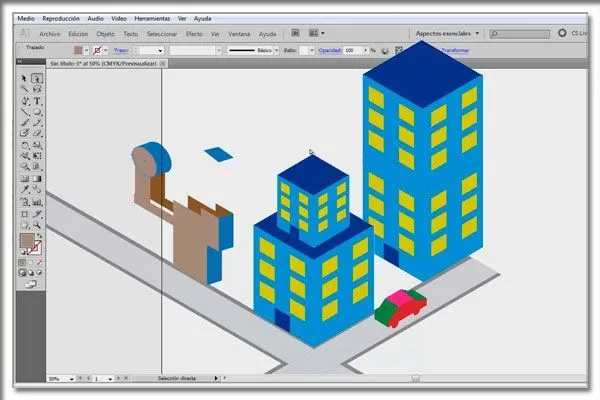Open the opacity value dropdown arrow

pyautogui.click(x=366, y=51)
